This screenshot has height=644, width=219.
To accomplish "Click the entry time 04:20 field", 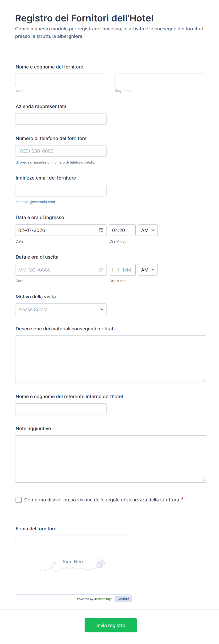I will coord(122,230).
